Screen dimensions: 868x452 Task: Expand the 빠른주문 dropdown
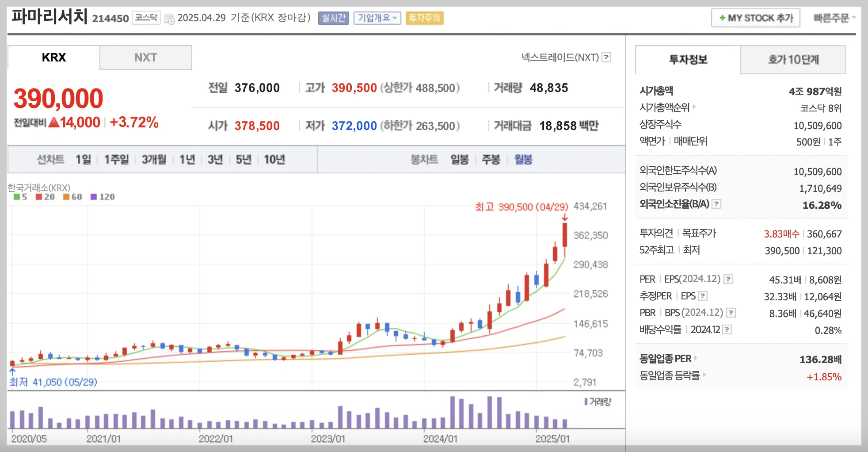(x=834, y=18)
